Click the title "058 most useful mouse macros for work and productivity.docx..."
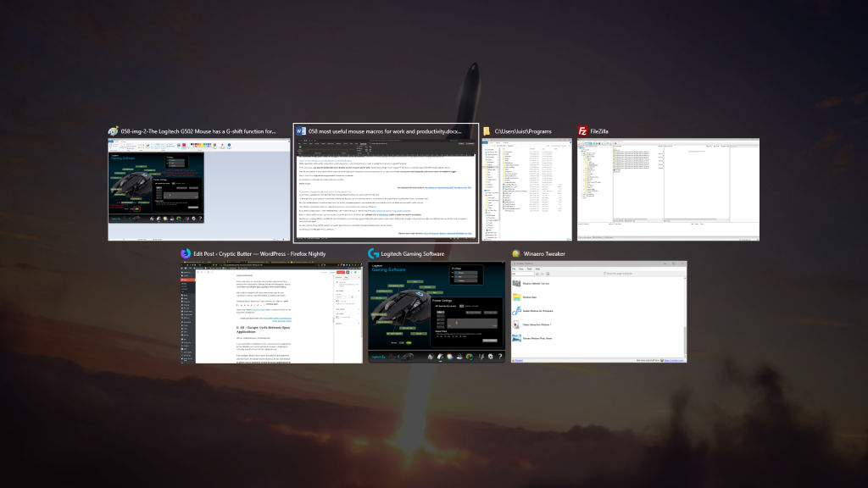Image resolution: width=868 pixels, height=488 pixels. [x=385, y=131]
